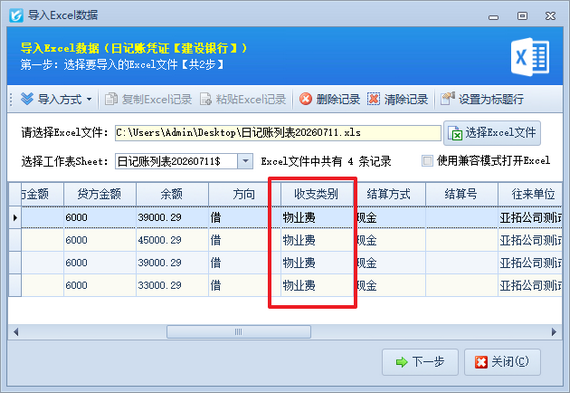Click the 删除记录 label
The width and height of the screenshot is (570, 393).
point(338,99)
